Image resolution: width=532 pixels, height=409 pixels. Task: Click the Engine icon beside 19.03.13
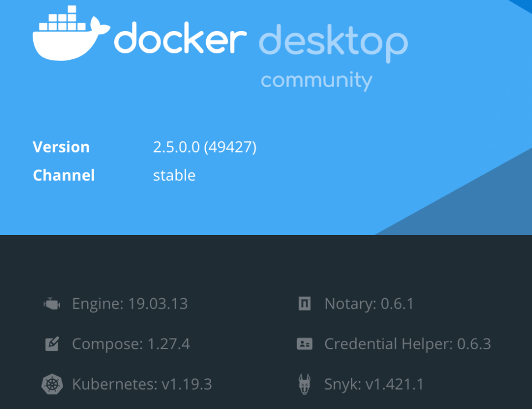point(52,304)
